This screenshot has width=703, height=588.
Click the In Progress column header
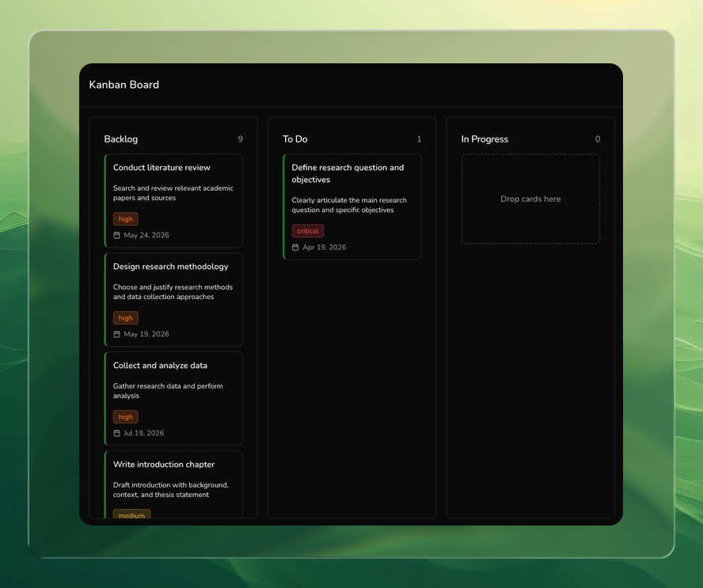tap(484, 138)
